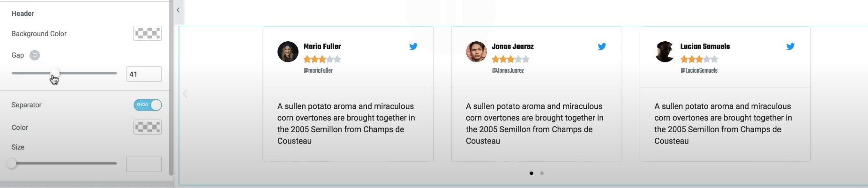Viewport: 868px width, 188px height.
Task: Click Jonas Juarez's star rating
Action: pyautogui.click(x=510, y=59)
